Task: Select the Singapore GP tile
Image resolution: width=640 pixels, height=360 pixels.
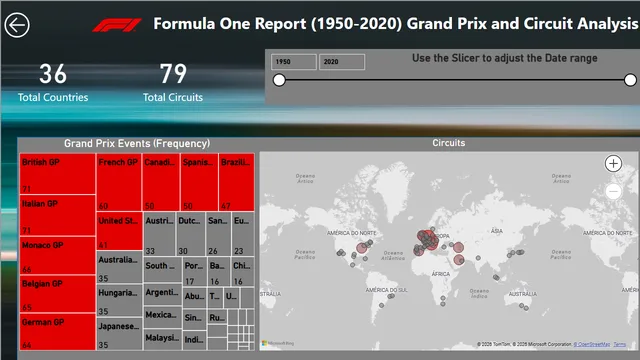Action: coord(194,319)
